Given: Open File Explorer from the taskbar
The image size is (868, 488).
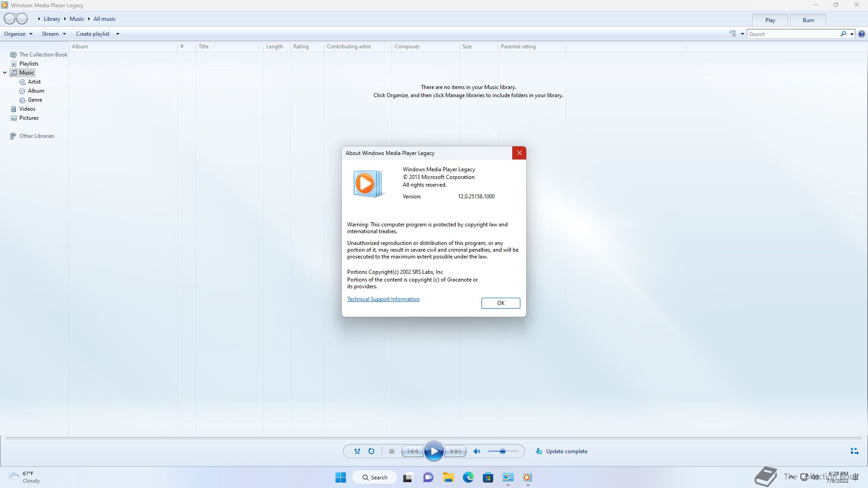Looking at the screenshot, I should [x=448, y=478].
